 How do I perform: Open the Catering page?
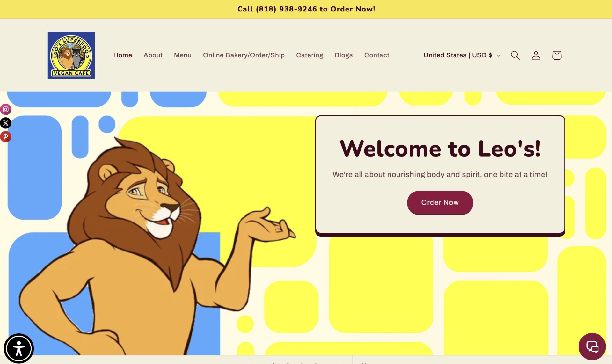[x=310, y=55]
